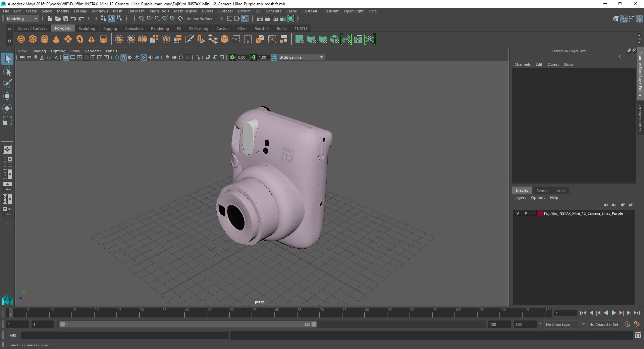Click the Extrude shelf icon

(201, 39)
